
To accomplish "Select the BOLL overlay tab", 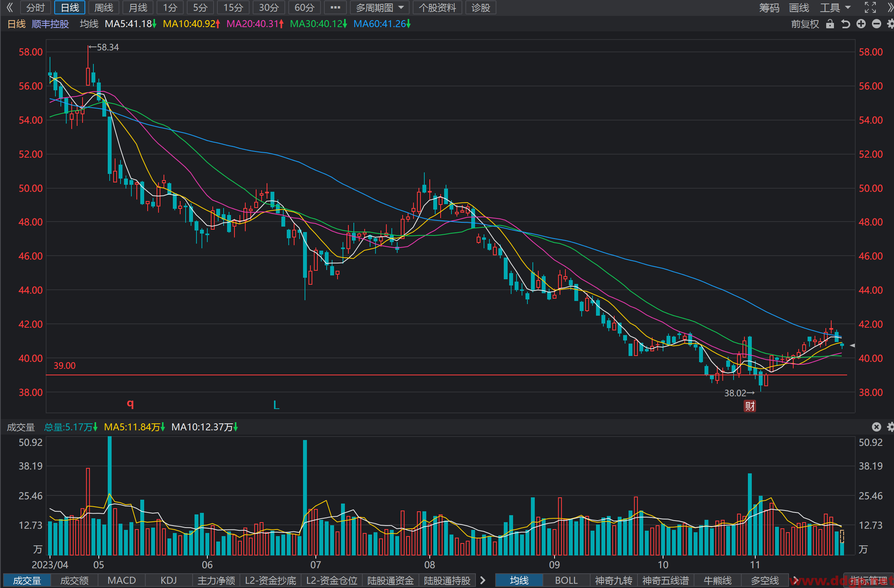I will [566, 580].
